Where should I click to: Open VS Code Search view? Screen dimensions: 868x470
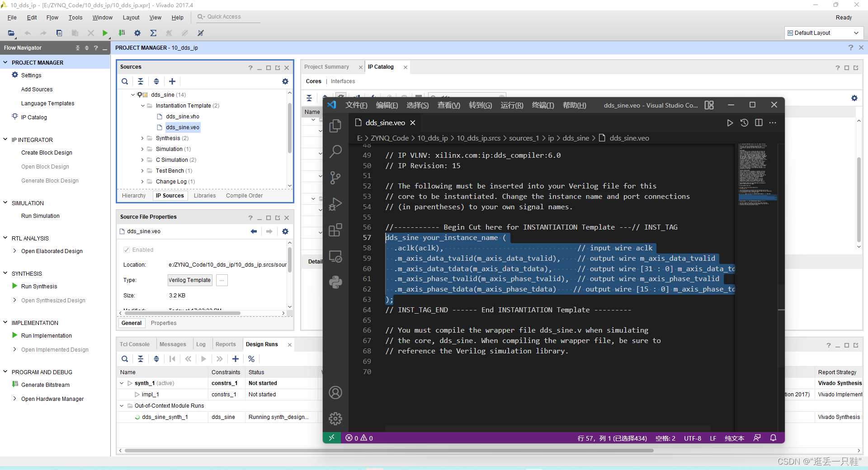[x=335, y=151]
